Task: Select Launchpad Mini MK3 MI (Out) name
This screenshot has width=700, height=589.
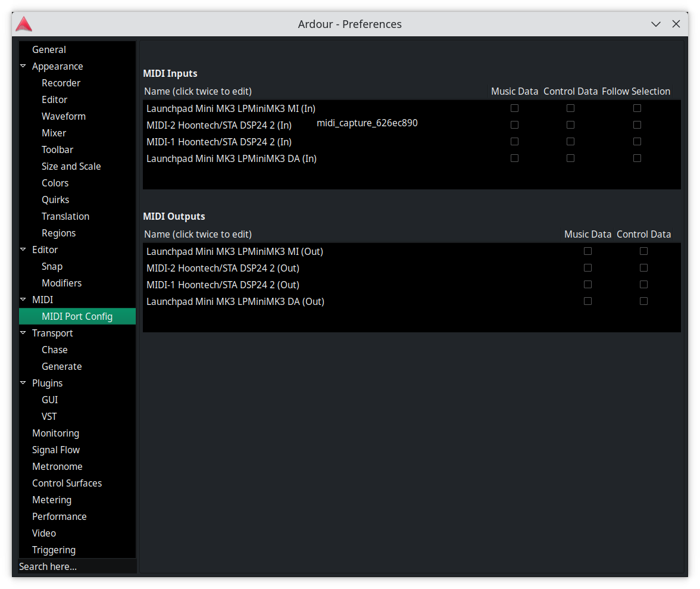Action: pos(235,252)
